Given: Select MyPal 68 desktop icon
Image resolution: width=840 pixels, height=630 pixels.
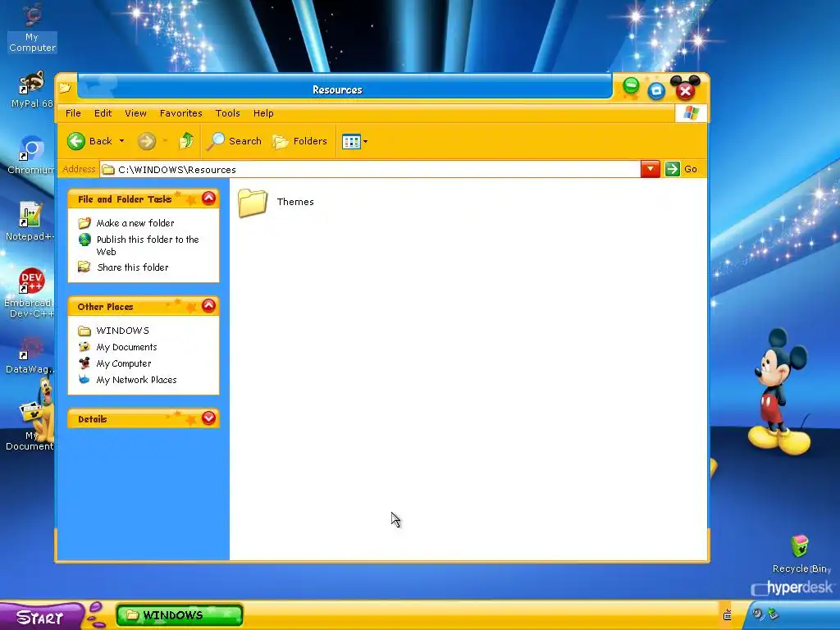Looking at the screenshot, I should click(x=31, y=89).
